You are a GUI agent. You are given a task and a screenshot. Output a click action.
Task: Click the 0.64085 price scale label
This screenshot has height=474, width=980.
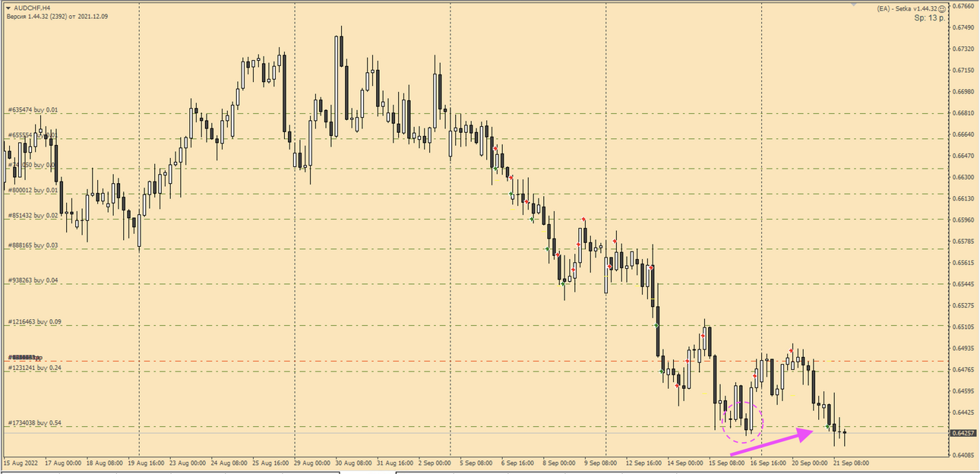coord(963,455)
